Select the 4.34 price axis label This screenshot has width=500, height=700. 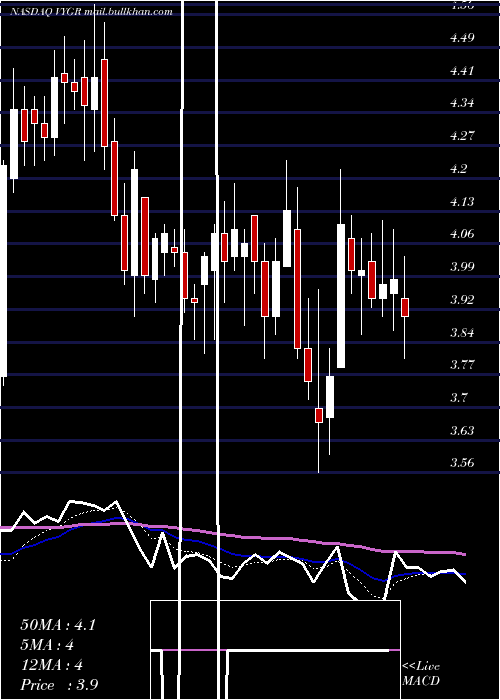click(x=462, y=103)
